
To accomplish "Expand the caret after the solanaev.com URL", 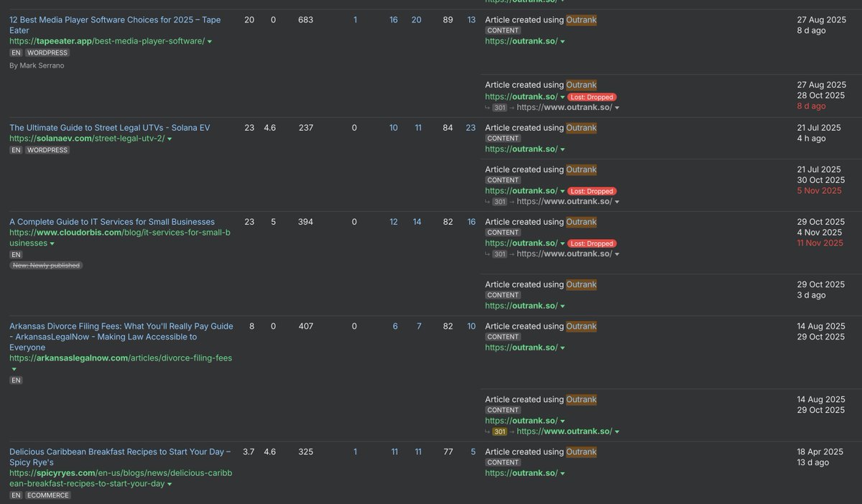I will click(170, 139).
